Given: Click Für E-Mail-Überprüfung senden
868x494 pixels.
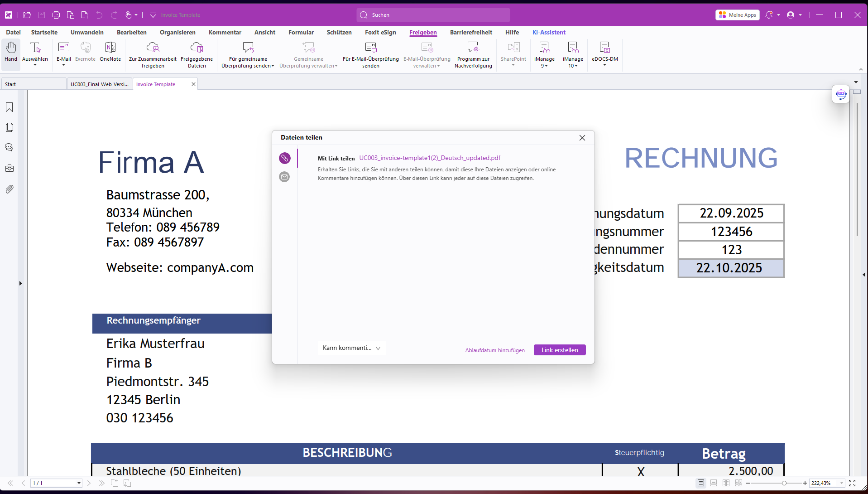Looking at the screenshot, I should 371,54.
